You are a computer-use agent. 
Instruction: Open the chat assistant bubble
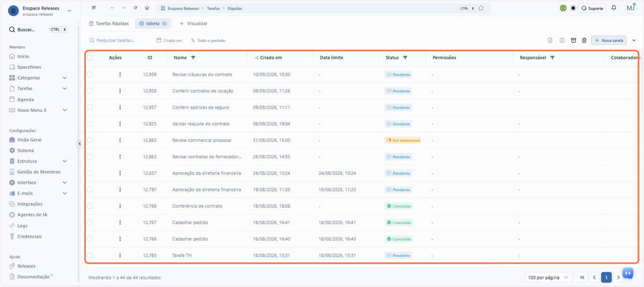tap(627, 272)
